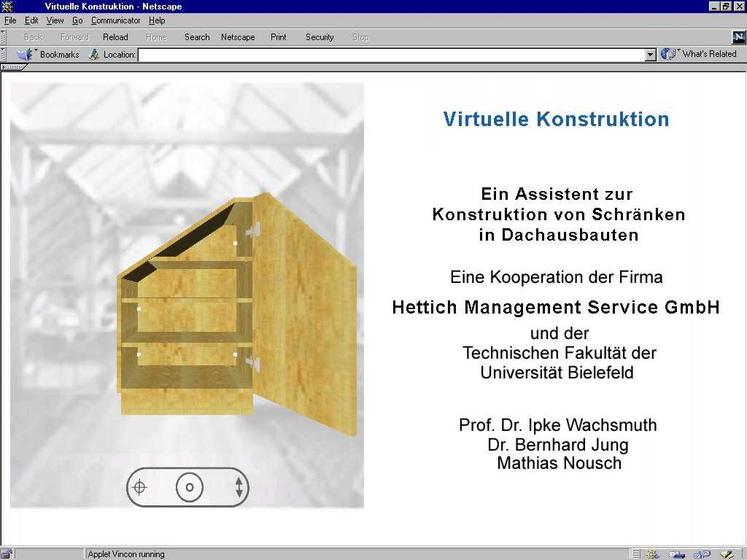Click Security in the navigation toolbar

(x=320, y=37)
